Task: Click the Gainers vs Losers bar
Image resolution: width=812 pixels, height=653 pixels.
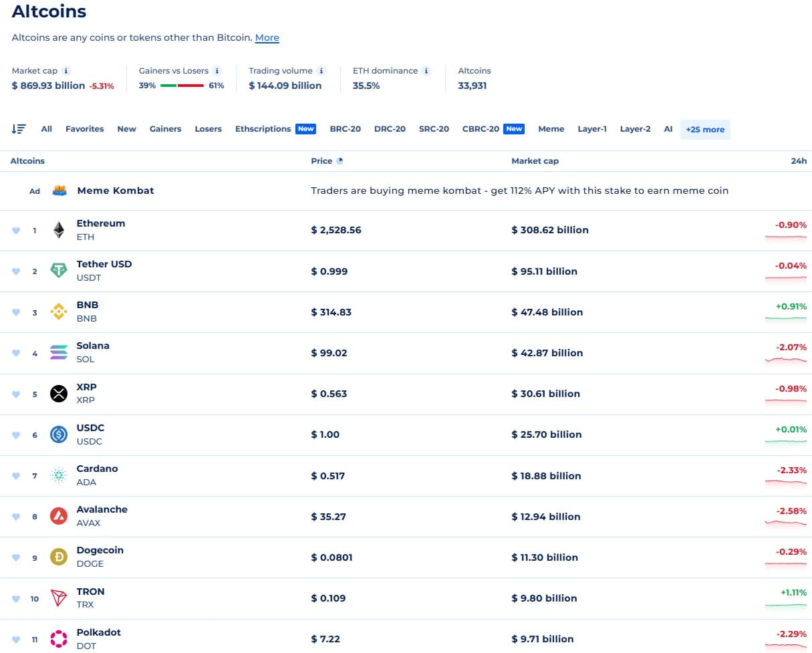Action: pos(182,86)
